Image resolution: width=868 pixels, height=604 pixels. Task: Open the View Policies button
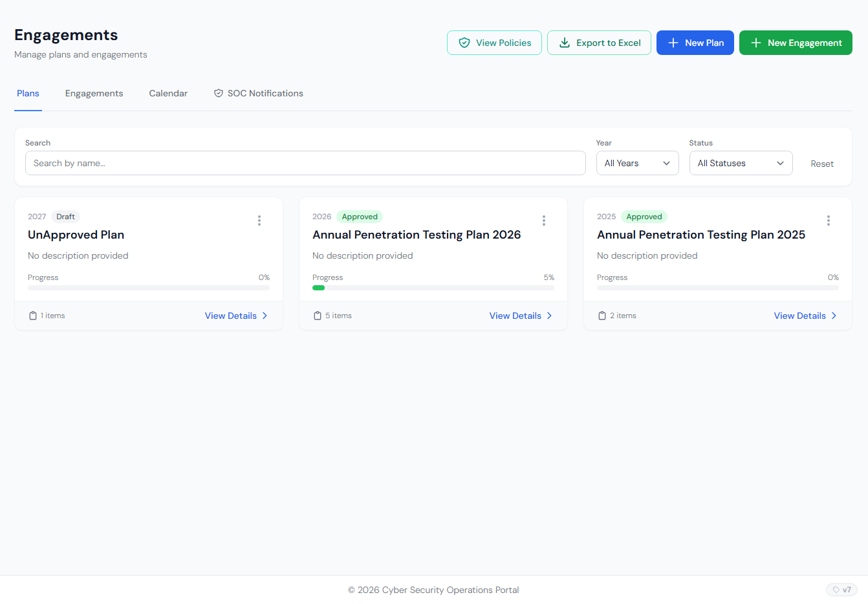494,43
